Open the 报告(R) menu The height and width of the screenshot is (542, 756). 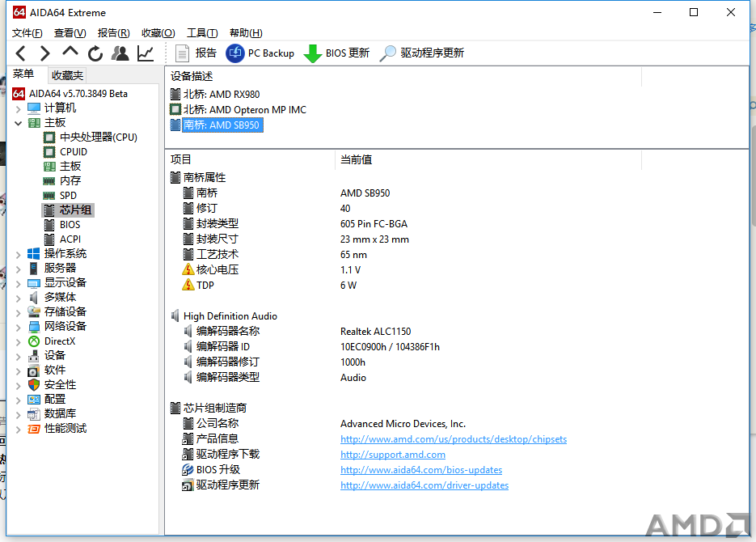click(114, 33)
